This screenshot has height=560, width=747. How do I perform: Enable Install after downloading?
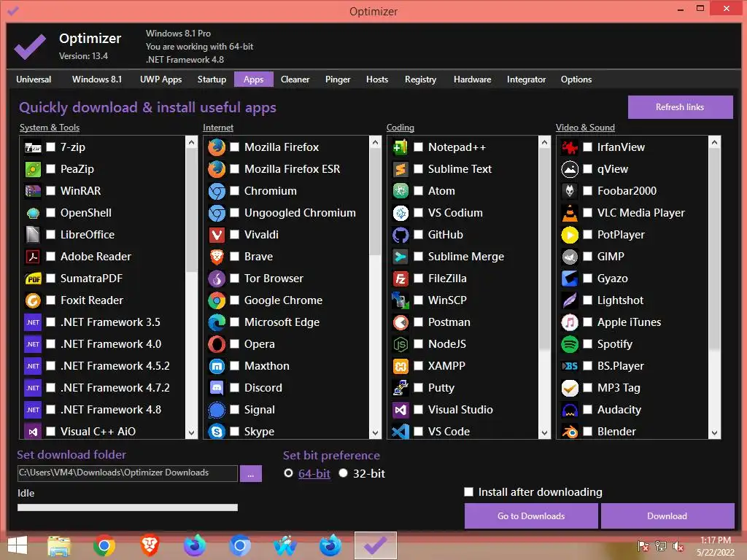tap(469, 492)
